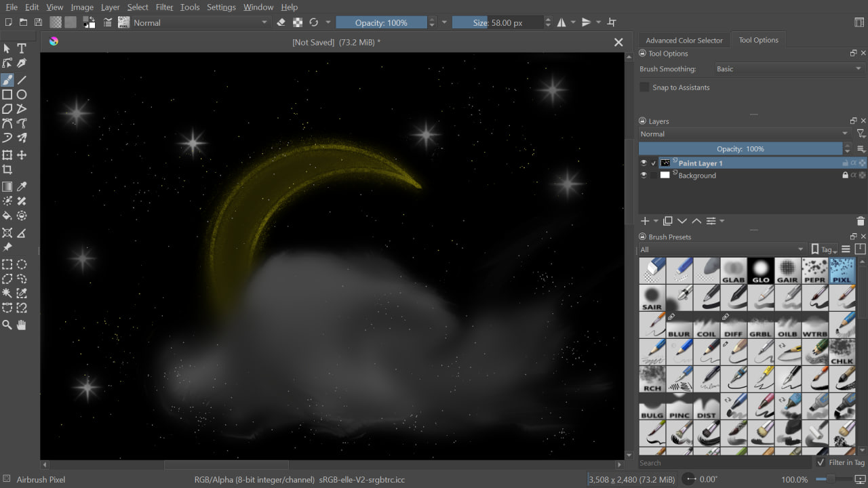Activate the Zoom magnifier tool
Screen dimensions: 868x488
pyautogui.click(x=7, y=325)
